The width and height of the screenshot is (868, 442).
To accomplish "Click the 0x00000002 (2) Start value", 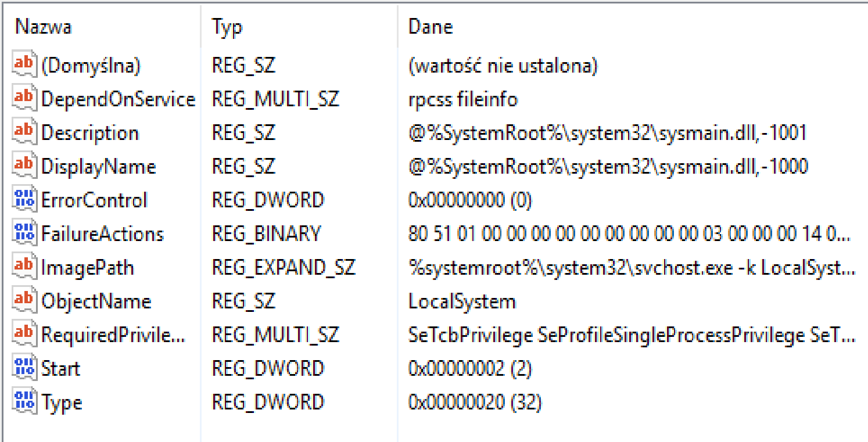I will (470, 369).
